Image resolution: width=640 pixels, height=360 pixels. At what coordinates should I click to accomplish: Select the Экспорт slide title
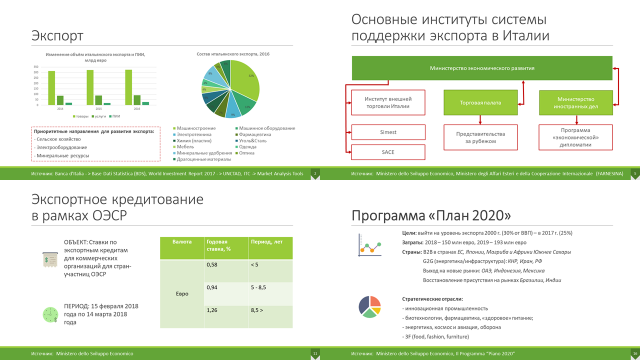point(57,36)
